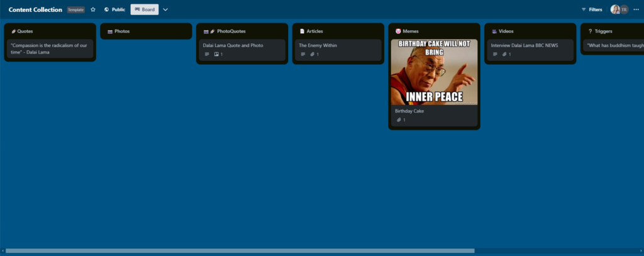Click attachment paperclip on The Enemy Within card
This screenshot has width=644, height=256.
click(x=312, y=54)
